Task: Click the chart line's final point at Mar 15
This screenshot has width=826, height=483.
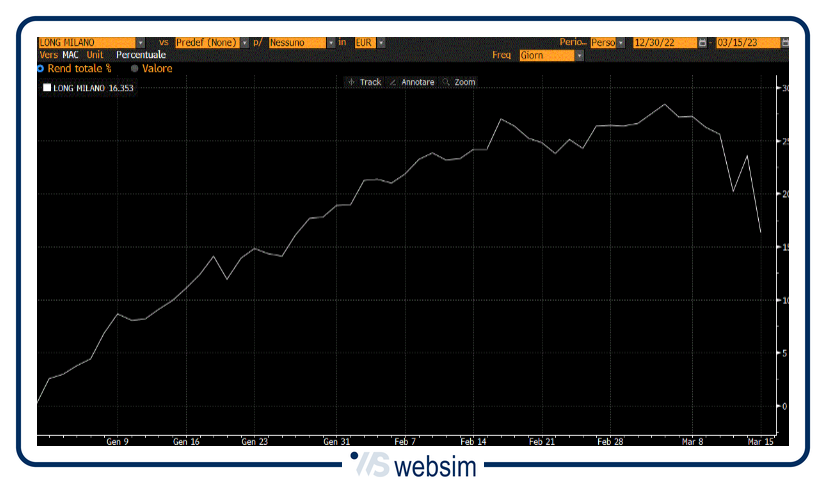Action: 761,232
